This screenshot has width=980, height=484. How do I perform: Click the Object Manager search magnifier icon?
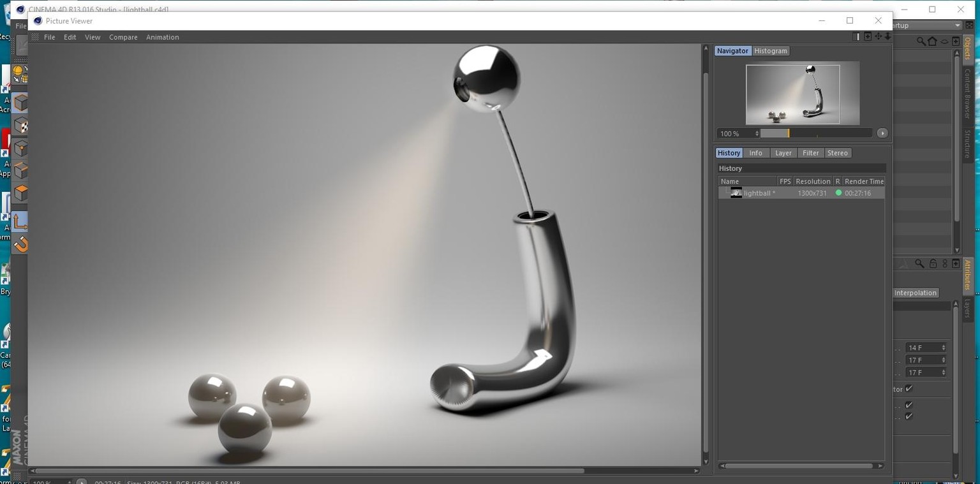(921, 41)
